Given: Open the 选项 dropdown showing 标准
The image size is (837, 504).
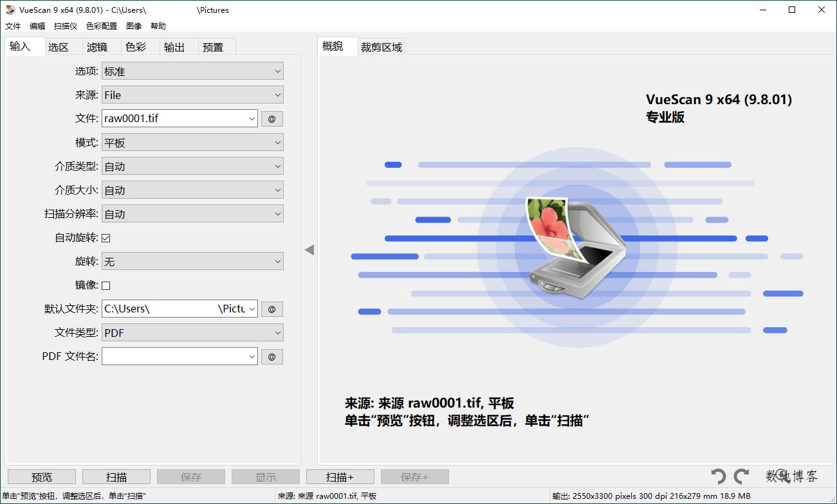Looking at the screenshot, I should coord(192,71).
